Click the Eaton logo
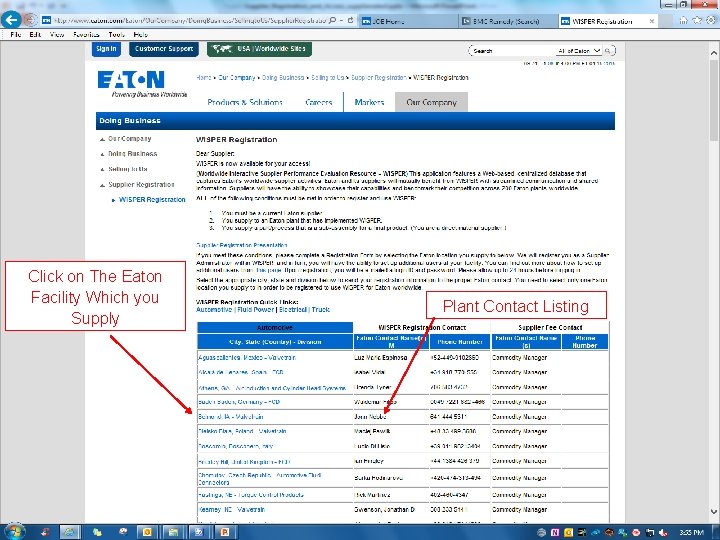Viewport: 720px width, 540px height. click(131, 79)
